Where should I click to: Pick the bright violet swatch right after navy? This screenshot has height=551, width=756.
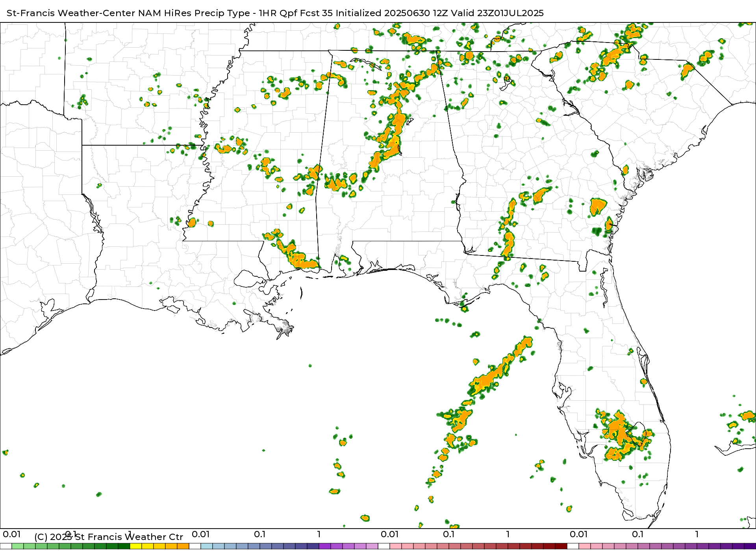[325, 546]
